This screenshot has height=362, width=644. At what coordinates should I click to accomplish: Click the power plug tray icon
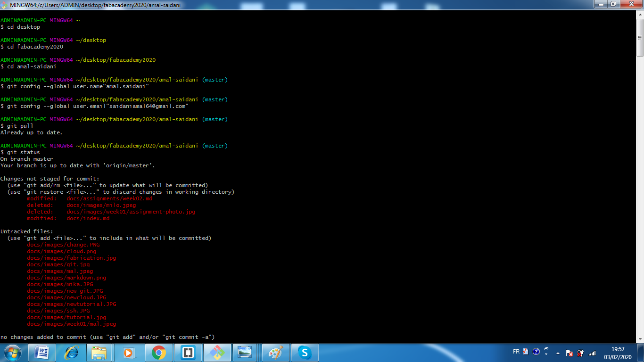pos(580,353)
